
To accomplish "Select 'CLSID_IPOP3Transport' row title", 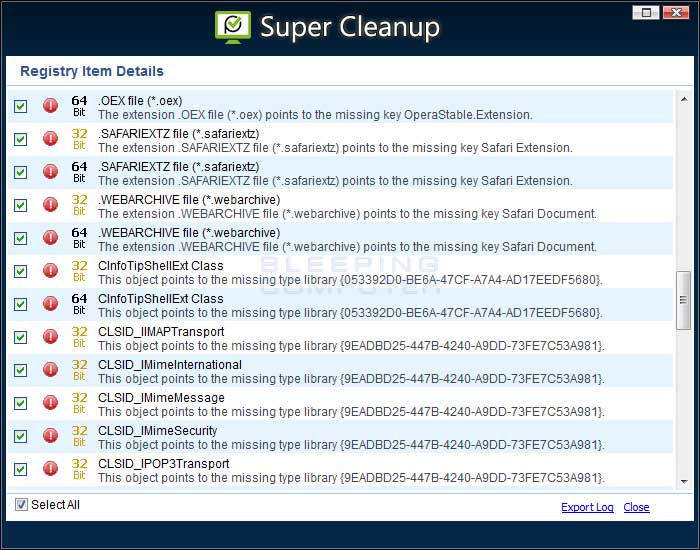I will [164, 464].
